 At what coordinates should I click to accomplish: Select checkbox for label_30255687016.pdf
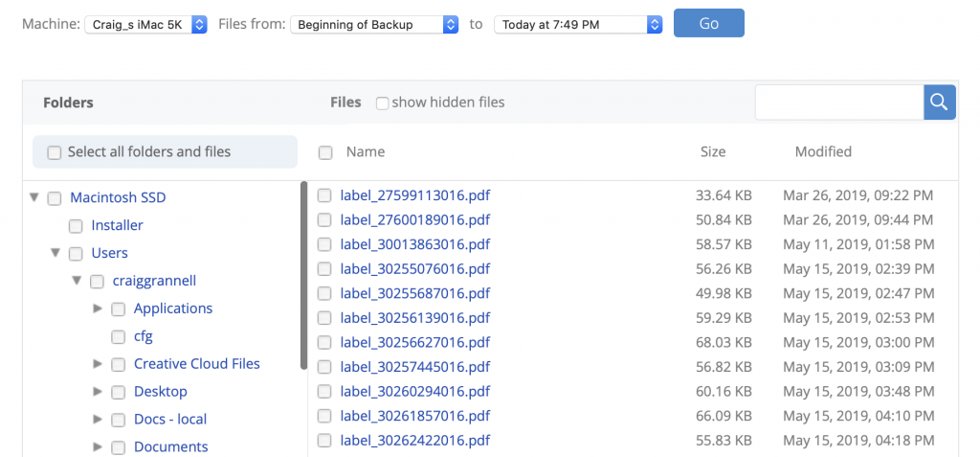pos(323,294)
